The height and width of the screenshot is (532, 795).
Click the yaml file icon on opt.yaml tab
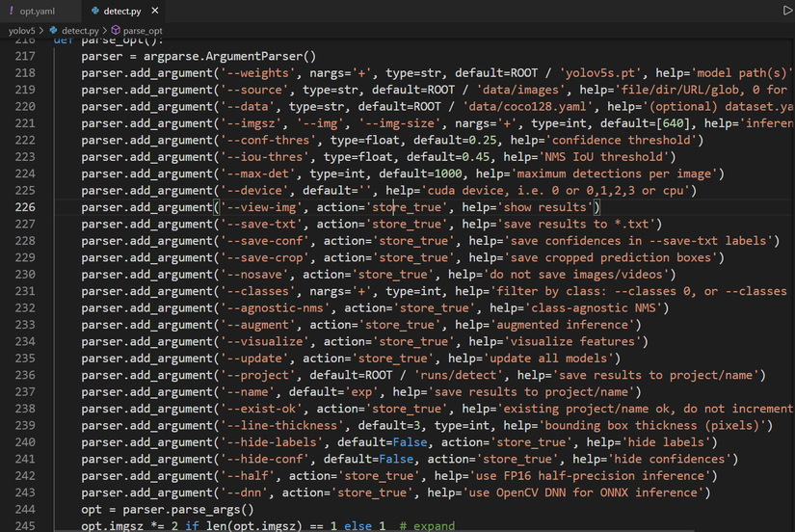click(9, 11)
